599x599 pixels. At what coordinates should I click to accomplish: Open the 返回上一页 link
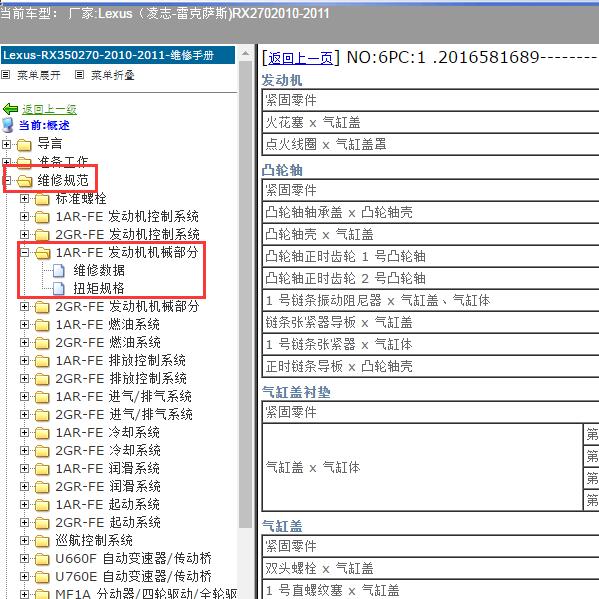pos(300,58)
